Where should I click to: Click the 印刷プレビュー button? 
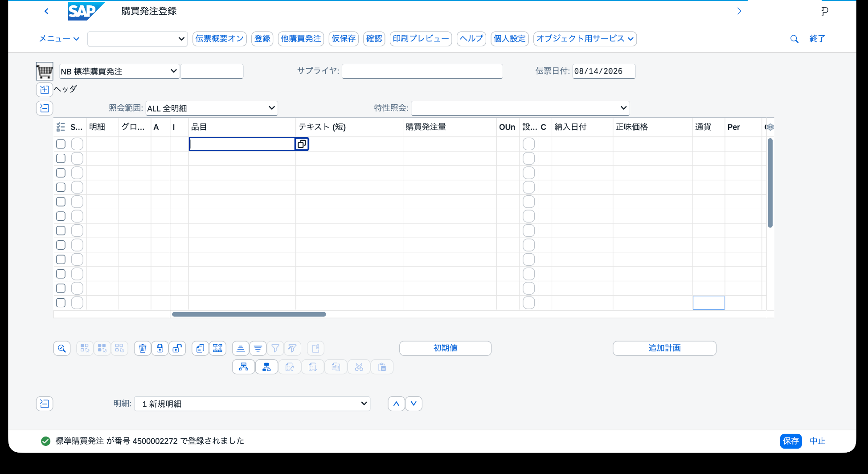click(421, 39)
